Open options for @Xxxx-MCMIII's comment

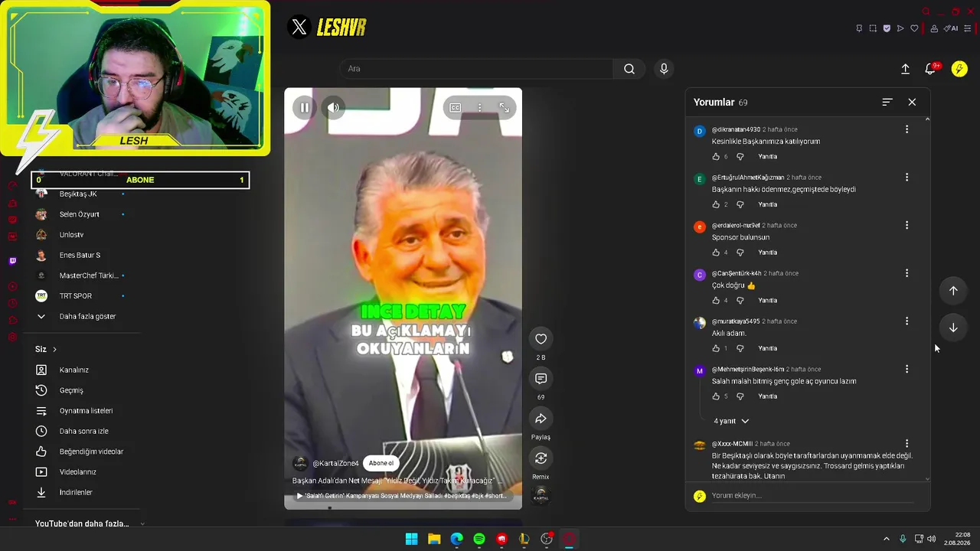906,444
